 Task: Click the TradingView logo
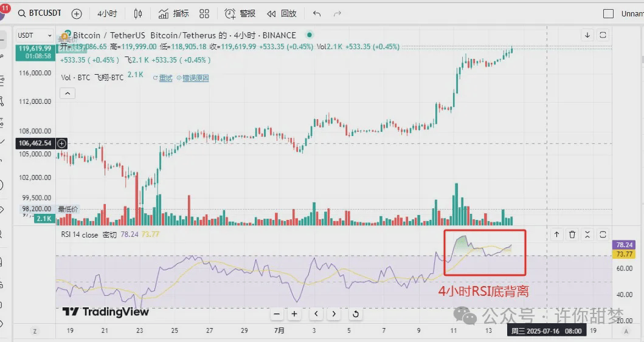click(106, 312)
